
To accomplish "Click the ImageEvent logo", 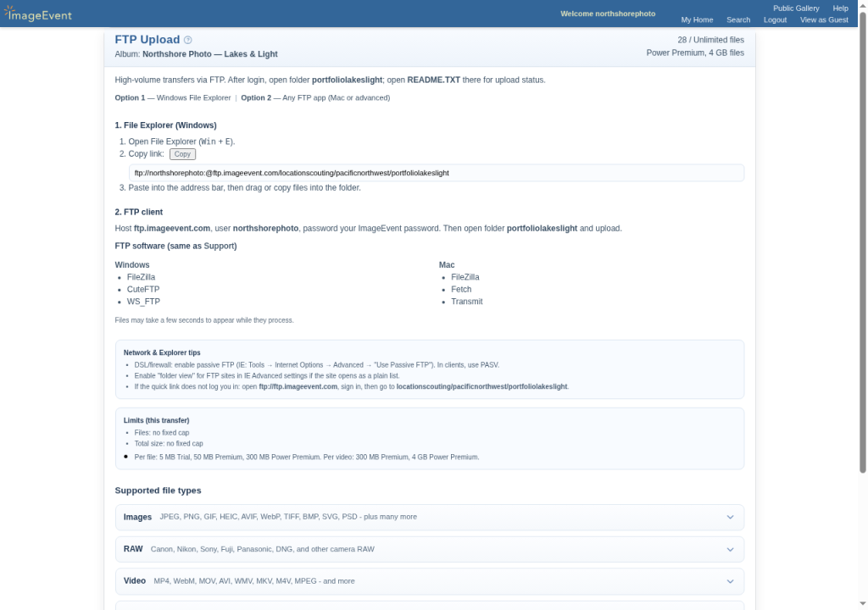I will click(x=37, y=14).
